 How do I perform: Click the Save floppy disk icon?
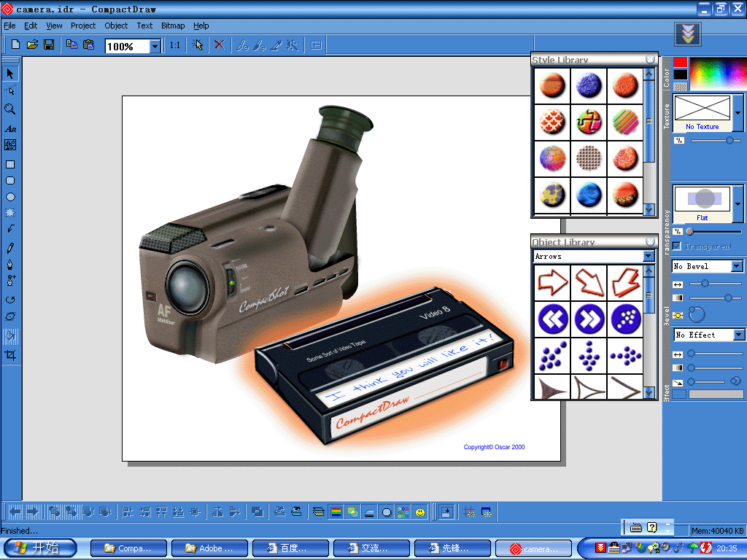coord(49,44)
